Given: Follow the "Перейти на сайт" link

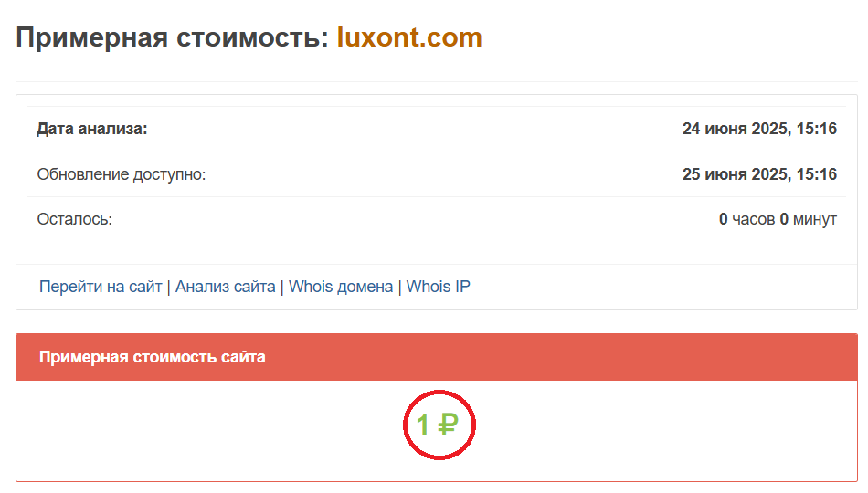Looking at the screenshot, I should 101,287.
